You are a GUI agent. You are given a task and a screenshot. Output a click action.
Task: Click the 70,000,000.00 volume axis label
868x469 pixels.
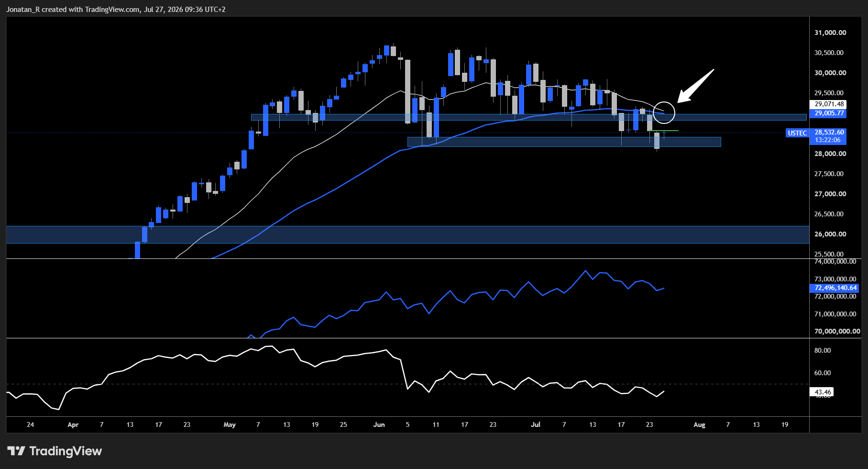837,331
